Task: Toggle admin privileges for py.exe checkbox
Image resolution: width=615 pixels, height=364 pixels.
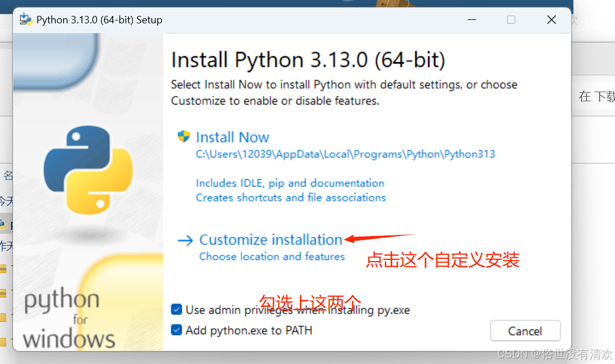Action: coord(176,309)
